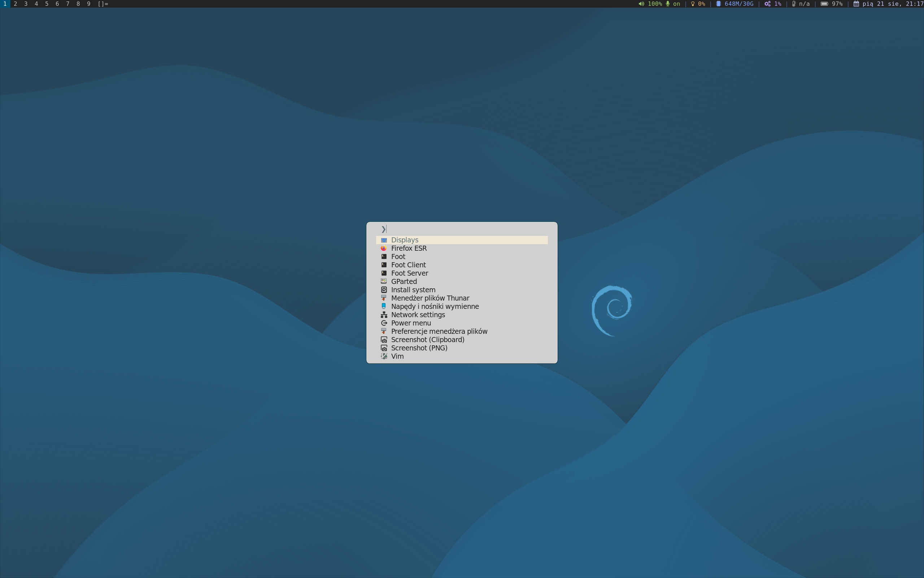The image size is (924, 578).
Task: Open GParted from the launcher
Action: point(462,281)
